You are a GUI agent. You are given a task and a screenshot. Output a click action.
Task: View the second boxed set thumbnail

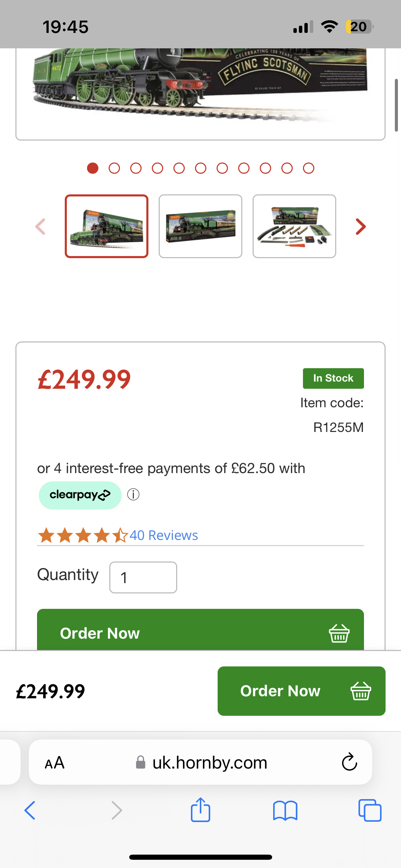tap(200, 226)
